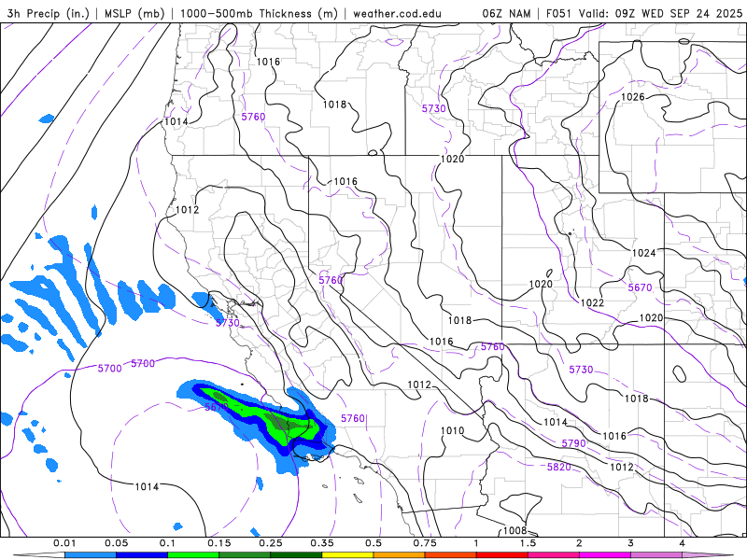Select the medium green 0.15–0.25 legend swatch

(245, 555)
